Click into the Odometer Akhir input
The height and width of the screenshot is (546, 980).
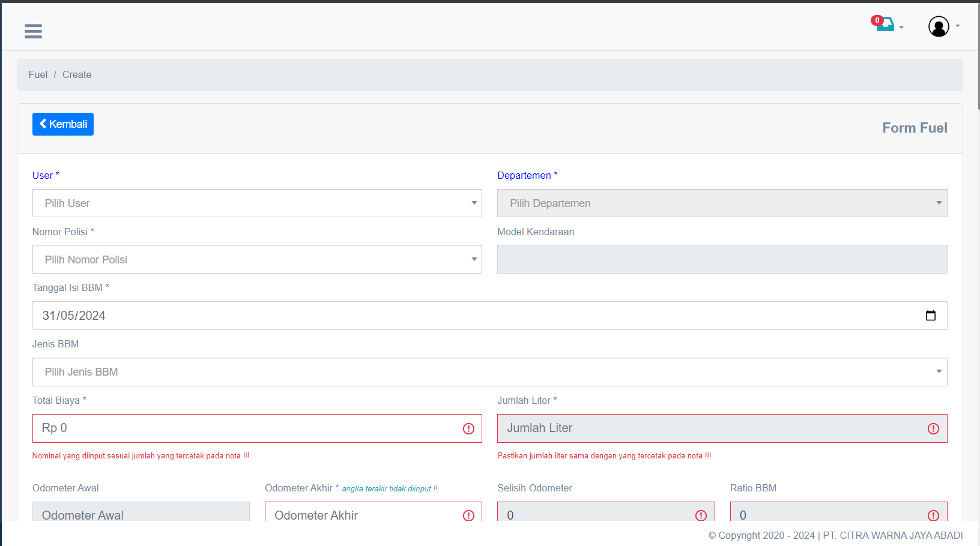[360, 514]
